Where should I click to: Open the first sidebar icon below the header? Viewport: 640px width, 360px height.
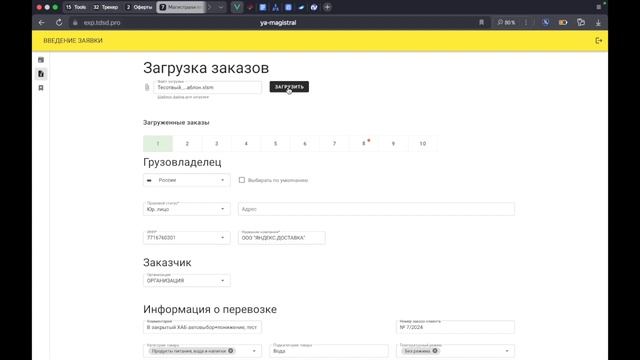41,60
